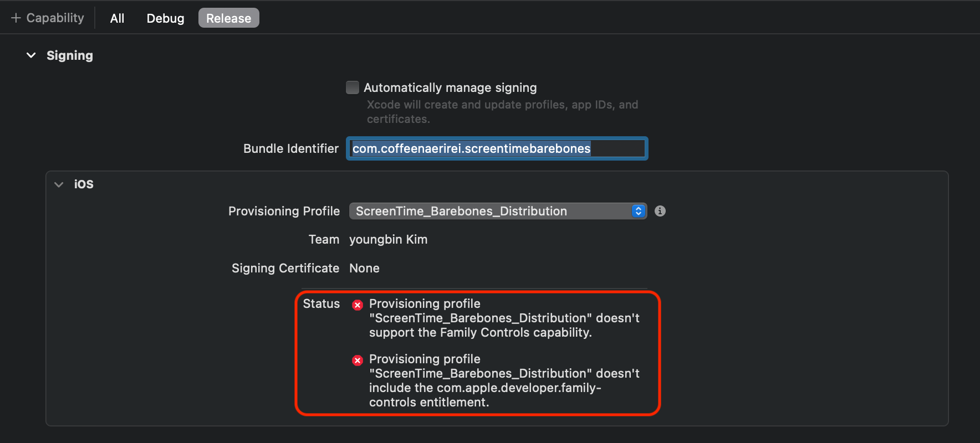Click red error icon for Family Controls capability
Screen dimensions: 980x443
tap(358, 305)
